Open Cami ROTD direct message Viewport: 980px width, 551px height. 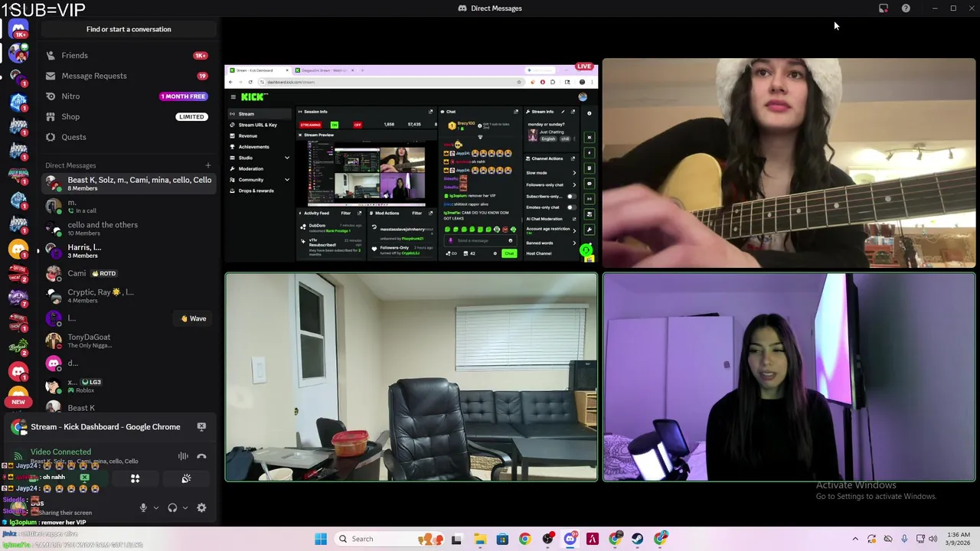[x=128, y=273]
